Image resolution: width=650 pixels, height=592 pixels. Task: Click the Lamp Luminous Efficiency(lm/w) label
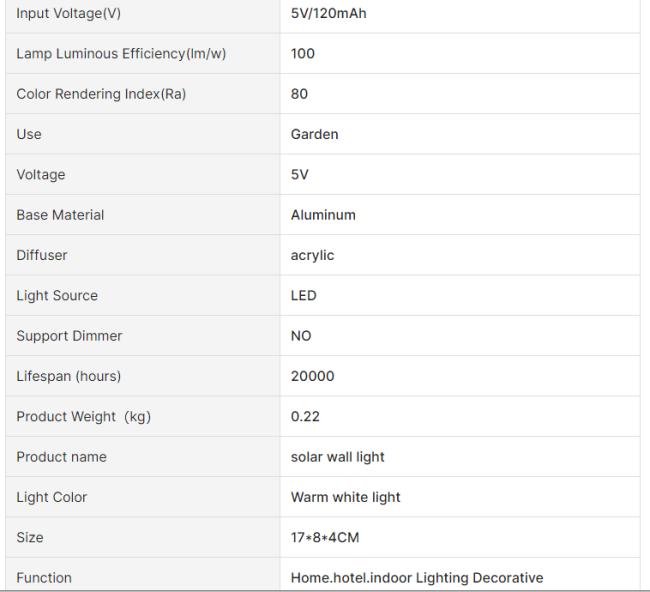pos(121,53)
